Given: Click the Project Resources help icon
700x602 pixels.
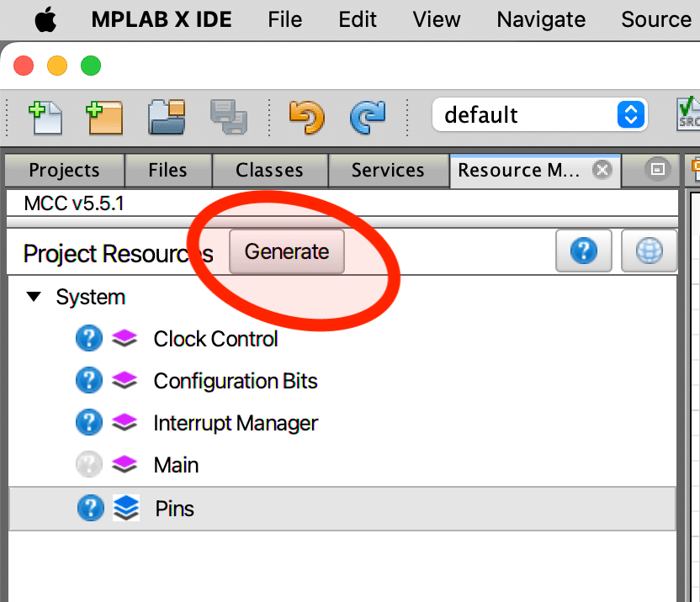Looking at the screenshot, I should point(584,251).
